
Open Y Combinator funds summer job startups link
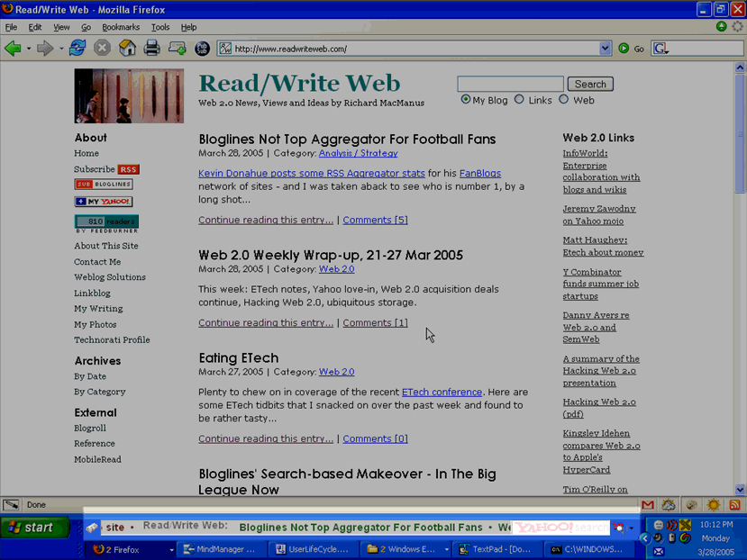tap(600, 284)
